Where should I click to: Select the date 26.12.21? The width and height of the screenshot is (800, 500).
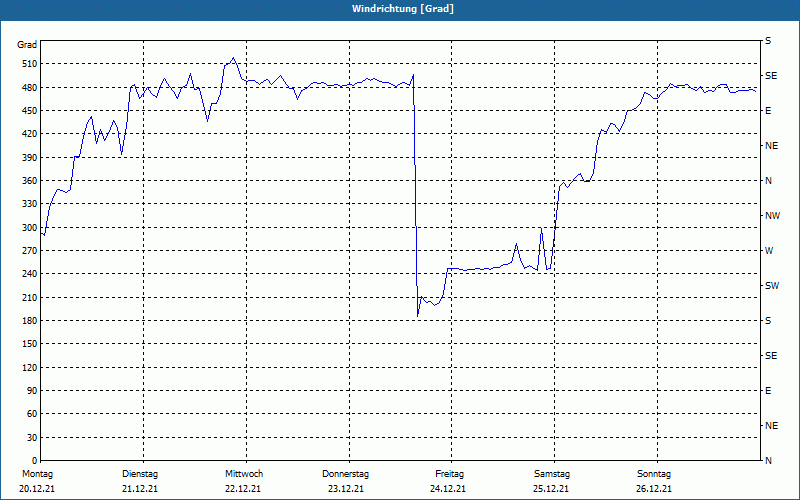click(x=654, y=489)
